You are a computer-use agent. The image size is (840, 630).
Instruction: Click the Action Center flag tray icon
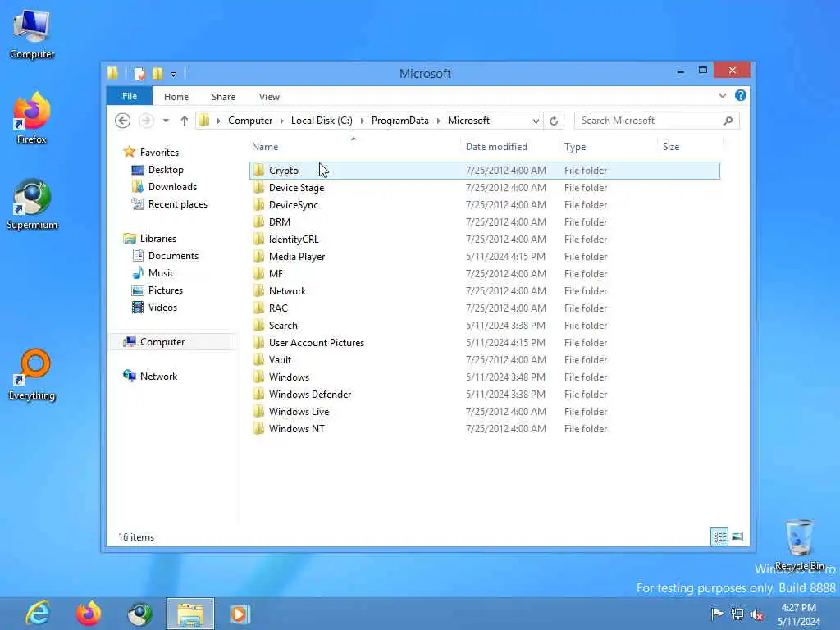click(x=716, y=614)
